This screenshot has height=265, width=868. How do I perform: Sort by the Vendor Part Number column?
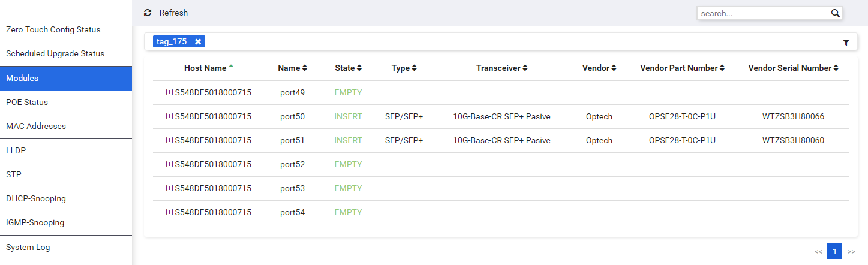[x=682, y=68]
